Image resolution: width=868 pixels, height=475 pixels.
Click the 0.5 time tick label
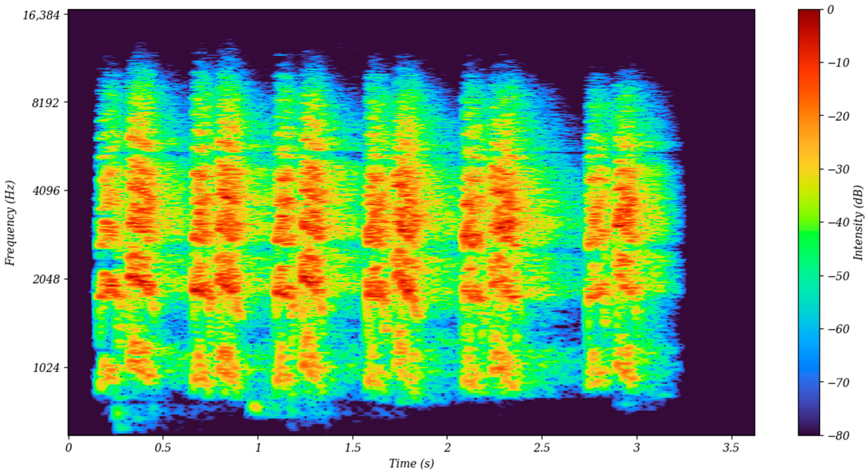163,448
